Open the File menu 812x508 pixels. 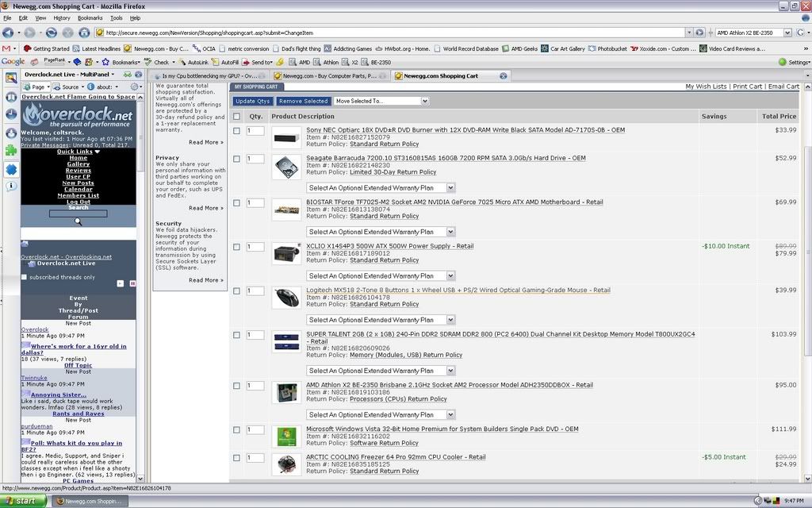pyautogui.click(x=7, y=17)
